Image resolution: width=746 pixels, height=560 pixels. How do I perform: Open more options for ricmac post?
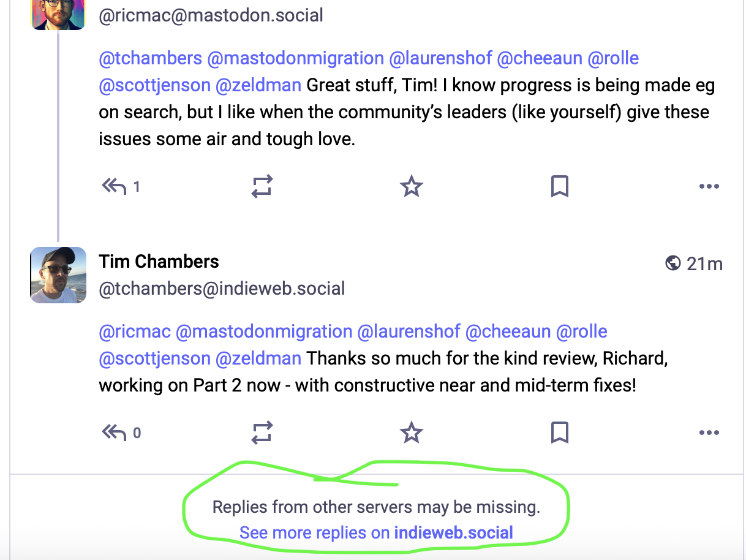click(709, 186)
